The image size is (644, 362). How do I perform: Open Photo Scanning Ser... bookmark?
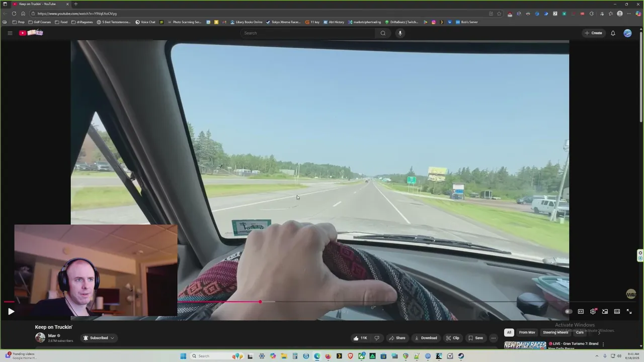184,22
